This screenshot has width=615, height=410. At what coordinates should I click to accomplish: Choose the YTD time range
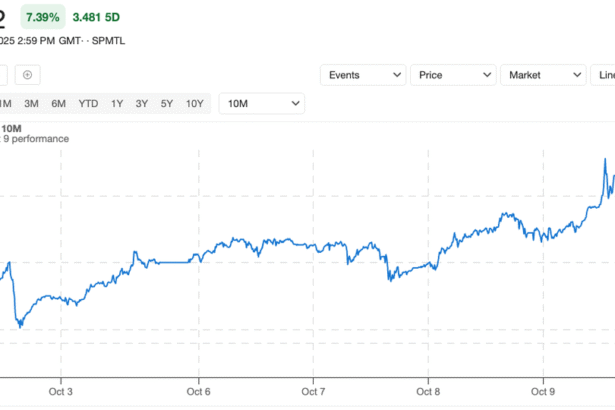tap(89, 104)
